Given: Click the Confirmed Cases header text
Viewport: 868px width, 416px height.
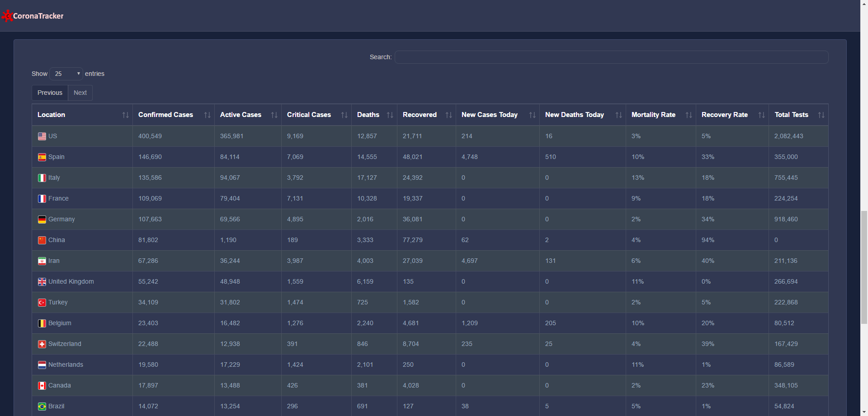Looking at the screenshot, I should (165, 115).
